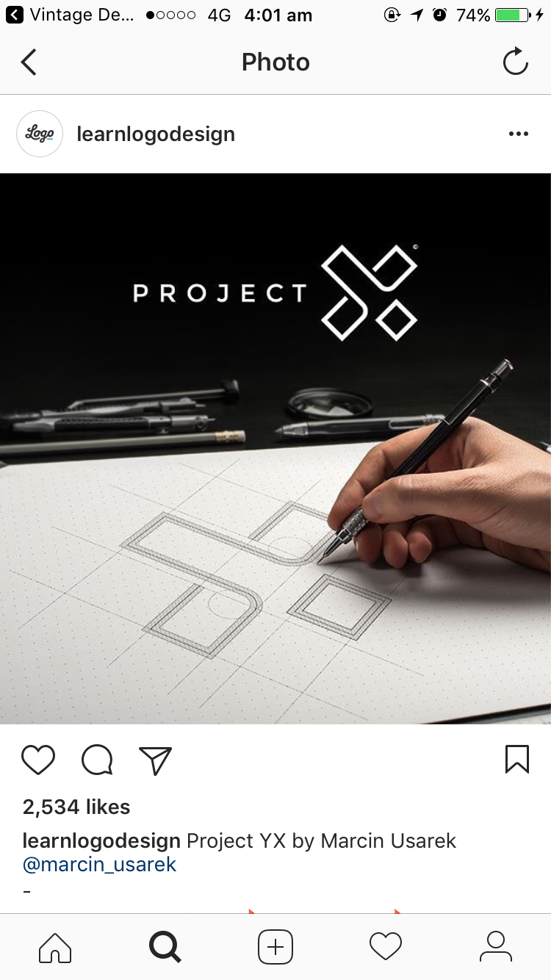Open Search tab with magnifier icon
This screenshot has width=551, height=980.
pyautogui.click(x=165, y=947)
